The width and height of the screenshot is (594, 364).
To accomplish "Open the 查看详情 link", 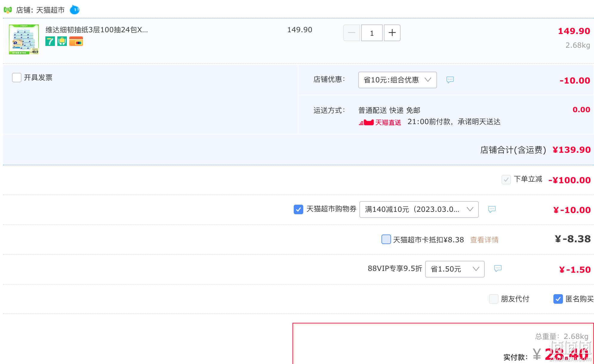I will point(484,240).
